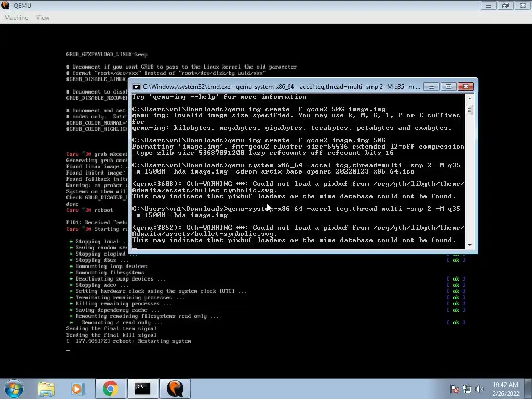532x399 pixels.
Task: Open the Windows Start menu
Action: click(x=14, y=389)
